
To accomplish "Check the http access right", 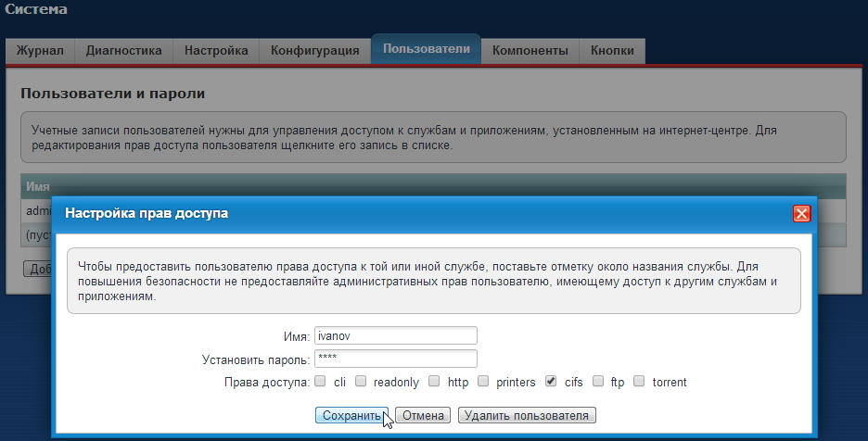I will click(432, 381).
